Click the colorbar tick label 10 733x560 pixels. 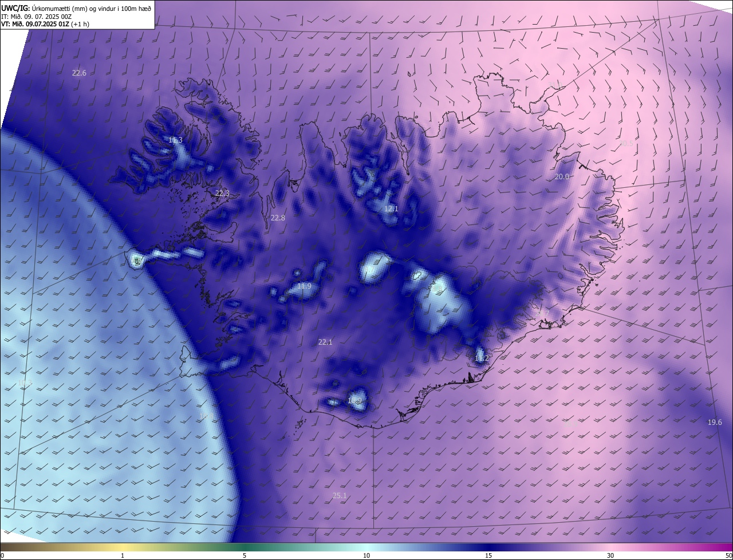(x=366, y=555)
